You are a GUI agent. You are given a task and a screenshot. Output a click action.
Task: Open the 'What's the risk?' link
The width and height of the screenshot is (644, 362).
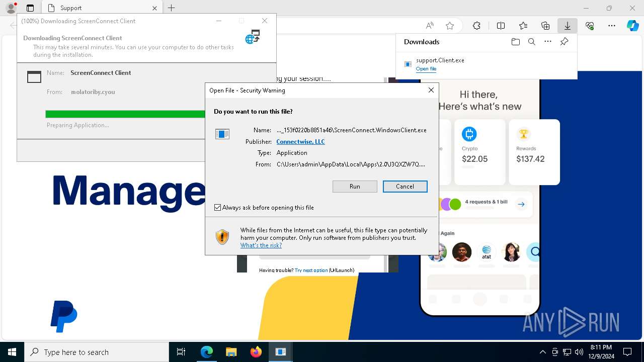point(261,245)
